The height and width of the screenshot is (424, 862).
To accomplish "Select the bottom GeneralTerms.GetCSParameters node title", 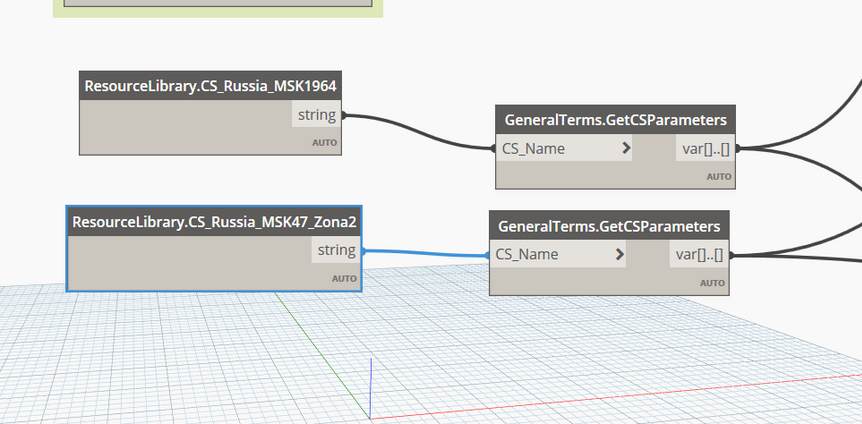I will click(608, 226).
